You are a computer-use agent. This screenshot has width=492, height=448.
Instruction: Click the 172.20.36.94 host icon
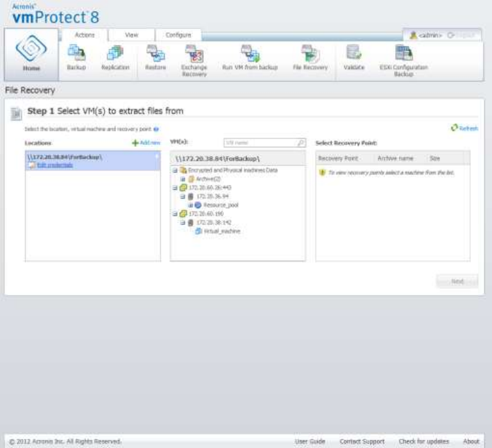pyautogui.click(x=191, y=197)
